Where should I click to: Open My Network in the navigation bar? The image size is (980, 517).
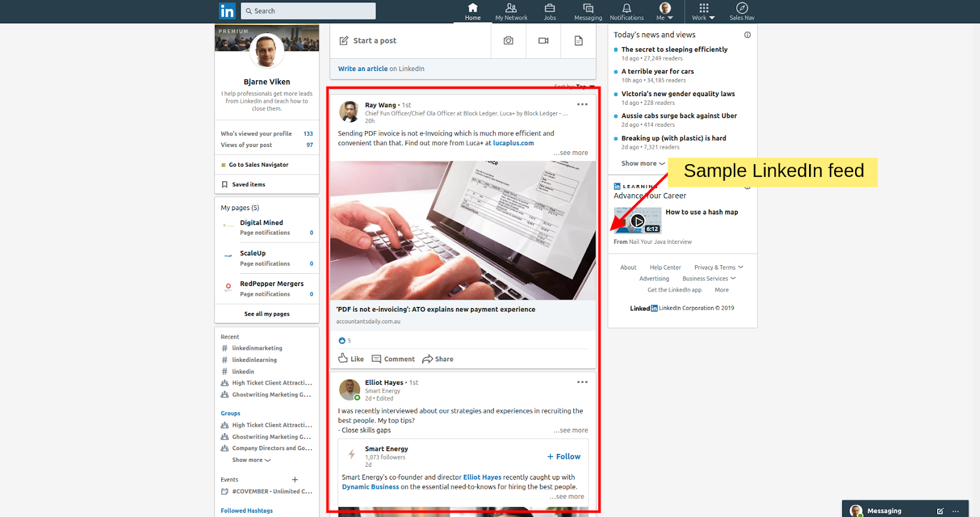coord(511,12)
